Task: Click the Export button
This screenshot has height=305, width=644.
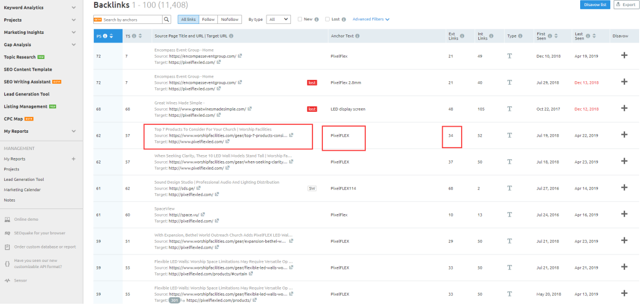Action: 627,5
